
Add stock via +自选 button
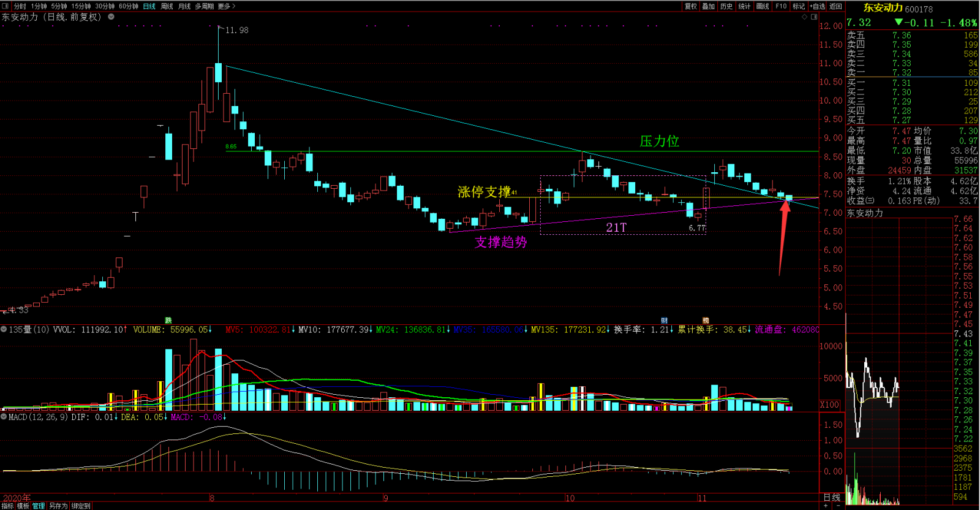(818, 6)
